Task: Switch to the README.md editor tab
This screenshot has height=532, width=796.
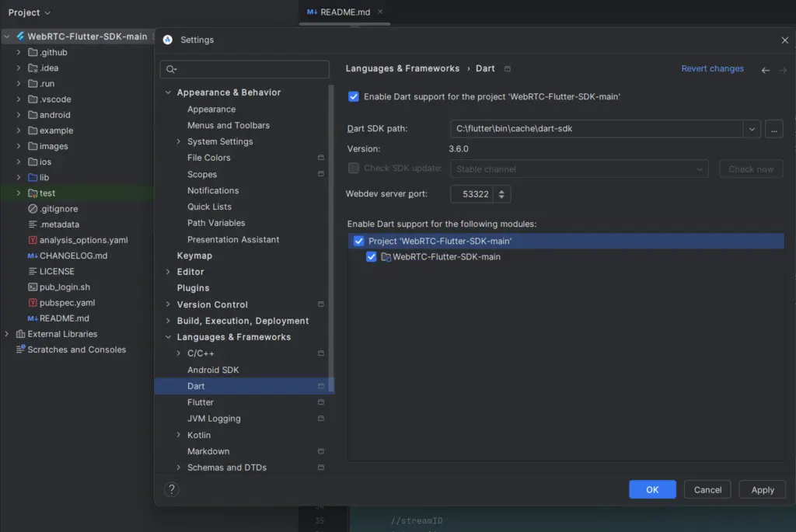Action: click(x=344, y=12)
